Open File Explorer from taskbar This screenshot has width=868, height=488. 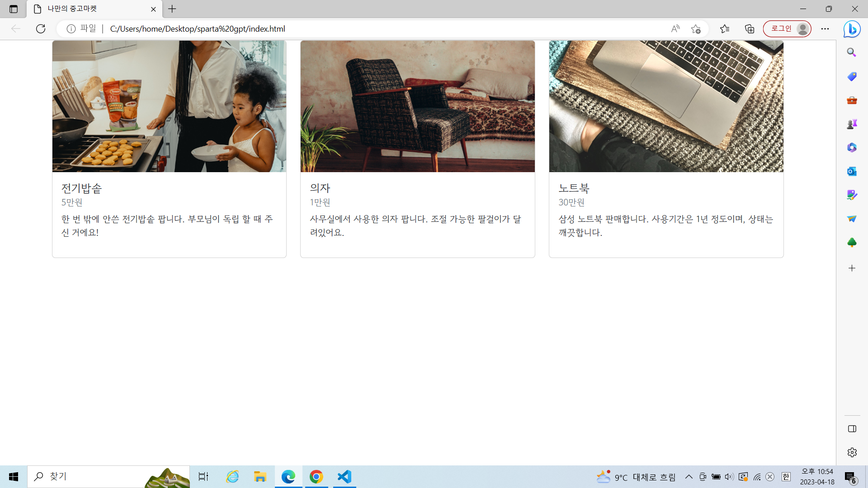260,477
